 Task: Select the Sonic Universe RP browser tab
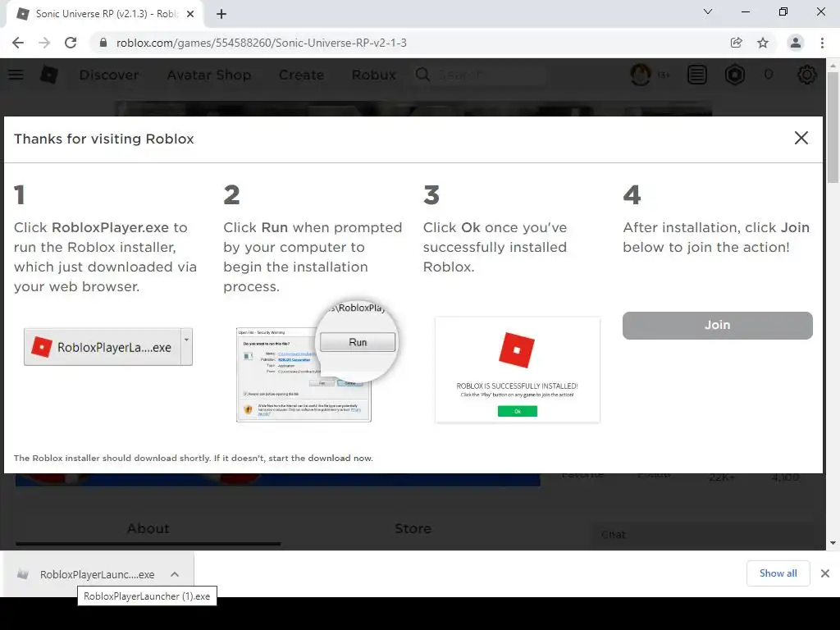click(x=104, y=14)
